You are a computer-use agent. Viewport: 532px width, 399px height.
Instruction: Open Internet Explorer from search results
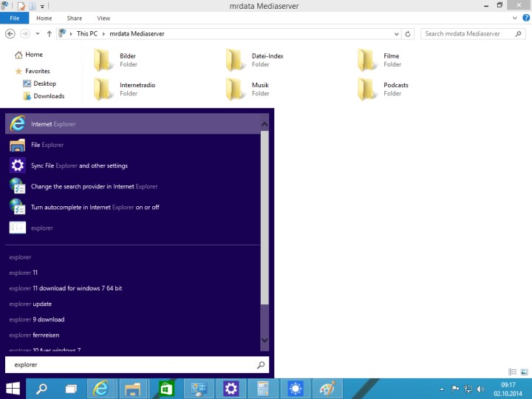[x=133, y=124]
